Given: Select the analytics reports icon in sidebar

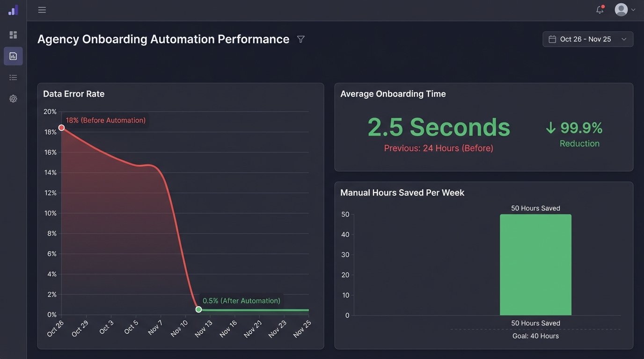Looking at the screenshot, I should (x=13, y=56).
